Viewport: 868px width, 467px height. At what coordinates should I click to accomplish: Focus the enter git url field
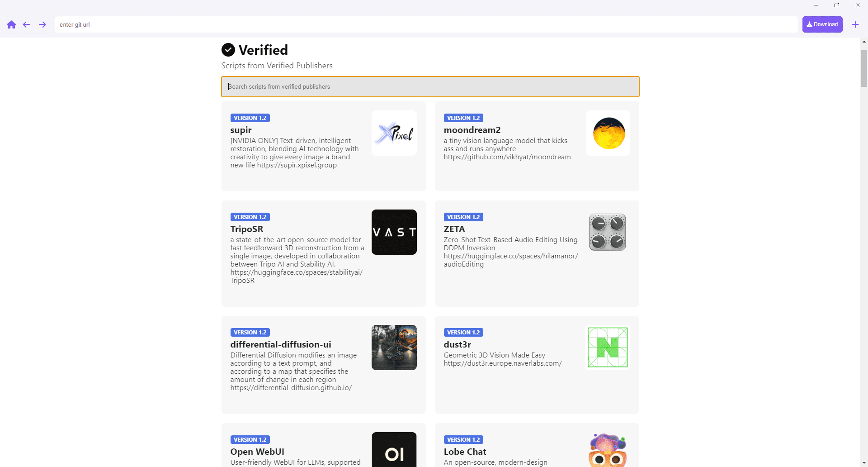(426, 24)
